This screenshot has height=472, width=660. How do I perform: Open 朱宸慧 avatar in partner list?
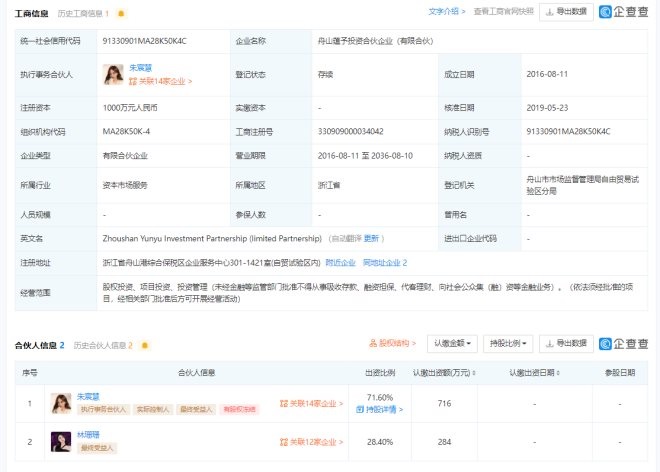pyautogui.click(x=62, y=403)
